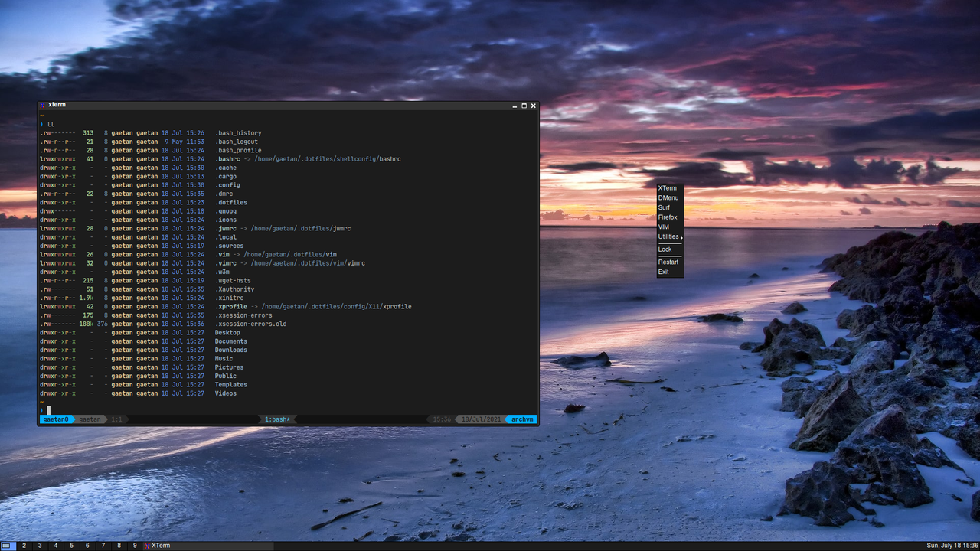Click the Videos directory name
980x551 pixels.
pyautogui.click(x=226, y=393)
